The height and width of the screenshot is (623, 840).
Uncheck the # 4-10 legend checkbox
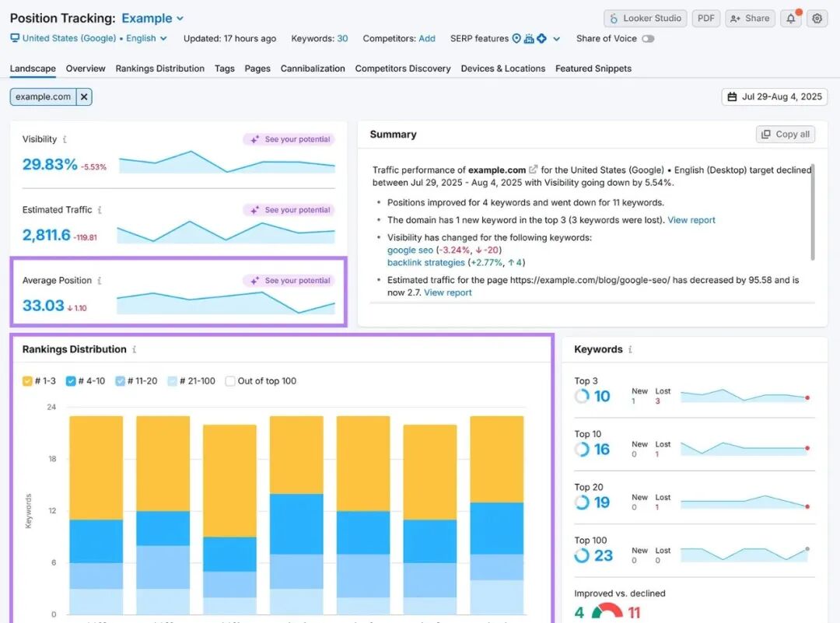coord(71,381)
